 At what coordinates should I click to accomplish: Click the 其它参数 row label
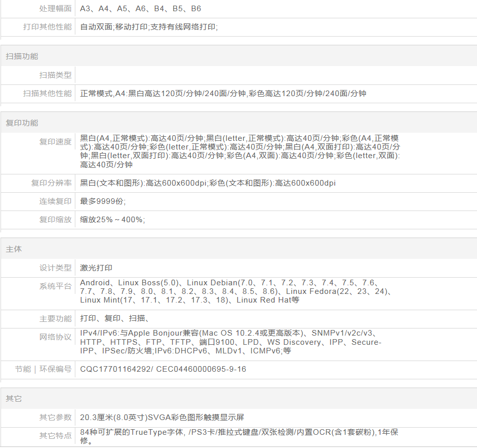pyautogui.click(x=55, y=417)
